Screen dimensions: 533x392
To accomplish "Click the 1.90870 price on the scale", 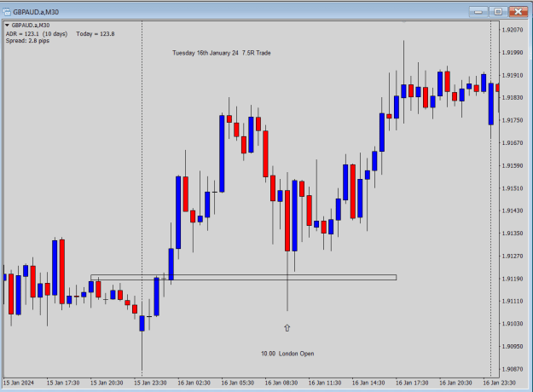I will point(513,369).
